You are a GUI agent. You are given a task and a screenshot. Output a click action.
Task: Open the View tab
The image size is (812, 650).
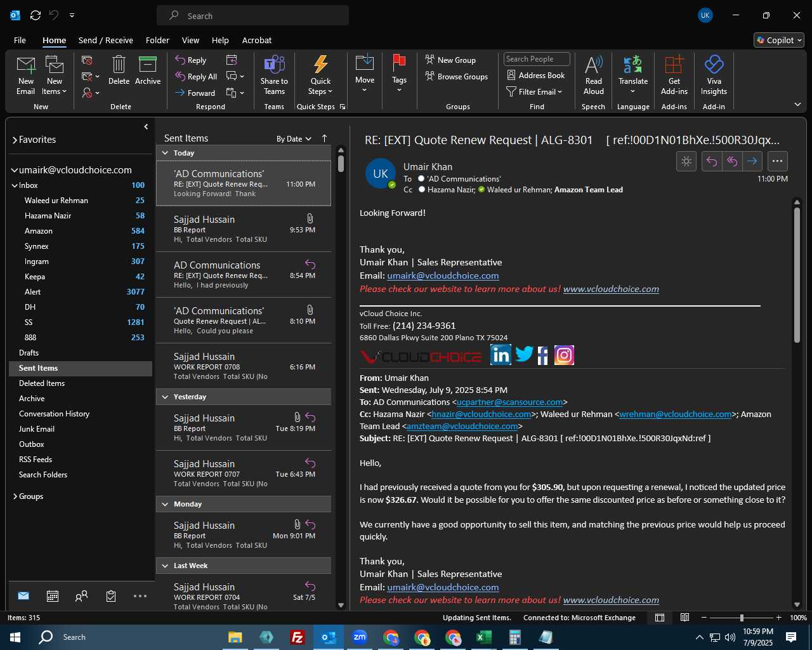tap(190, 40)
